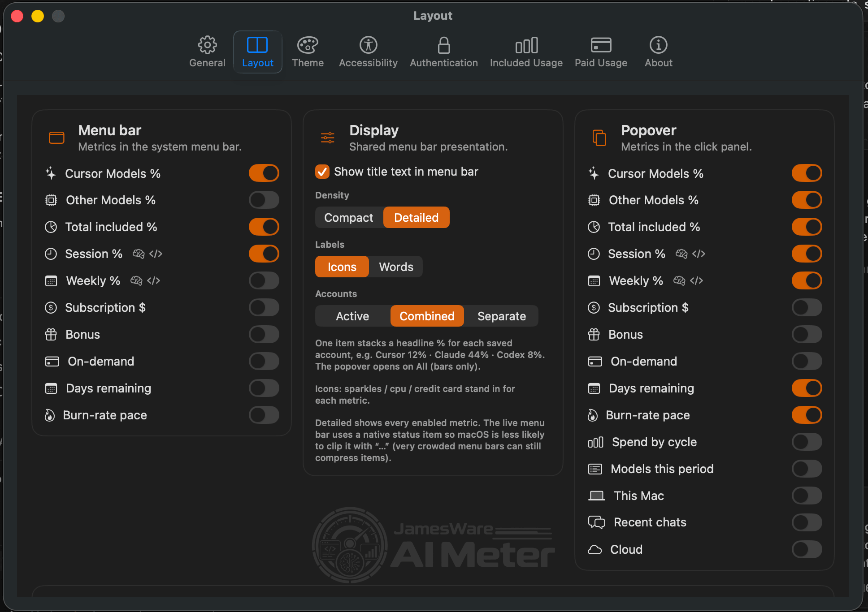Click cpu icon beside Popover Other Models %
The width and height of the screenshot is (868, 612).
click(x=594, y=200)
